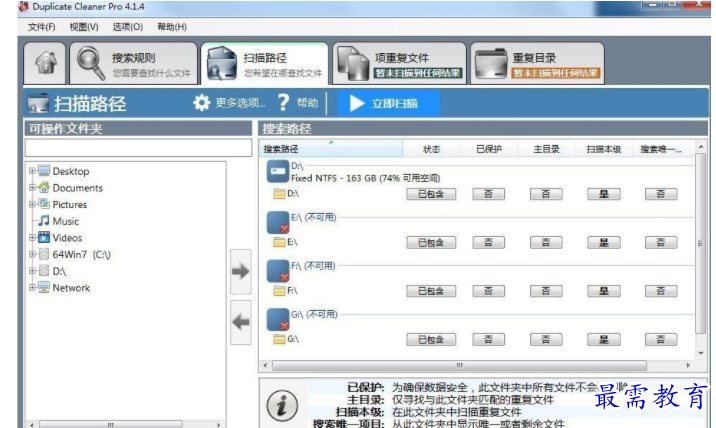Select the unavailable E:\ drive icon

click(278, 222)
